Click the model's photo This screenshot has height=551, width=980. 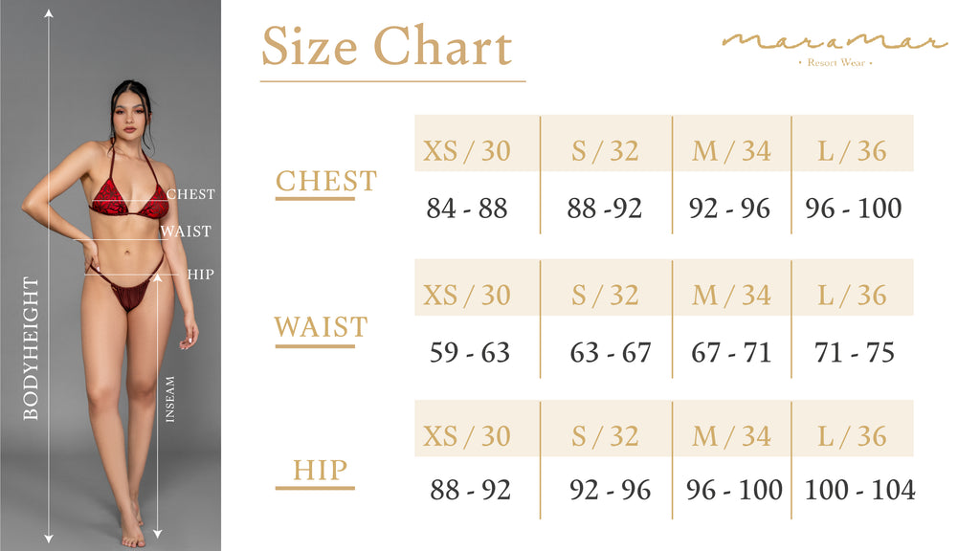pyautogui.click(x=124, y=306)
